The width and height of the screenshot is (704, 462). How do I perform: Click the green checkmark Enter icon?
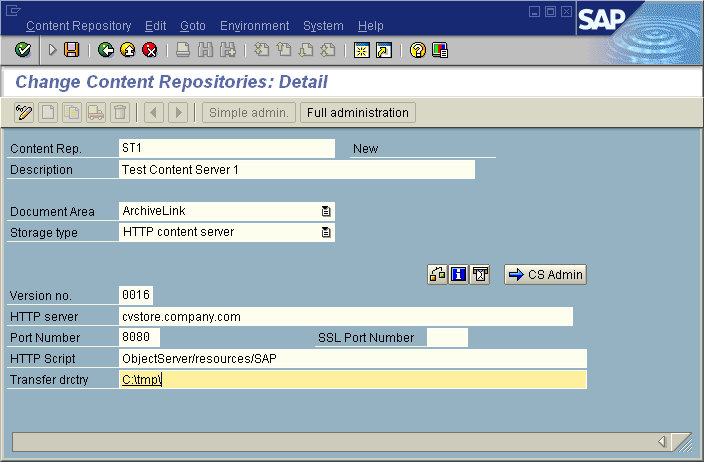[22, 49]
